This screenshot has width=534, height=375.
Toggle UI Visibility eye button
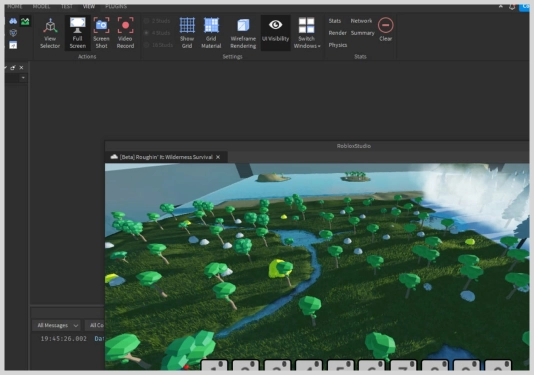tap(276, 31)
